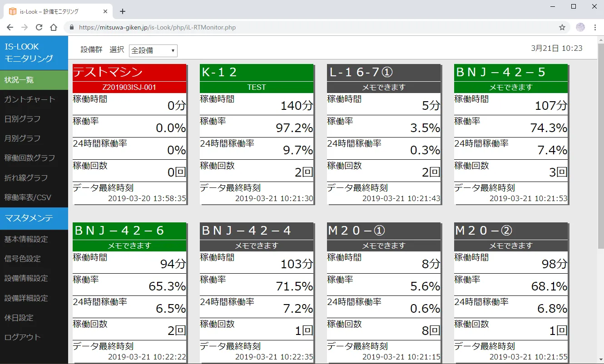Click the 3月21日 10:23 date display
Image resolution: width=604 pixels, height=364 pixels.
[557, 48]
